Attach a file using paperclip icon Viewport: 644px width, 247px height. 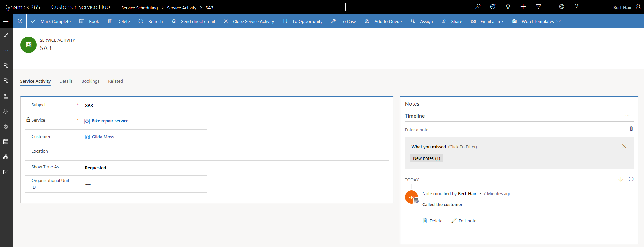(631, 129)
